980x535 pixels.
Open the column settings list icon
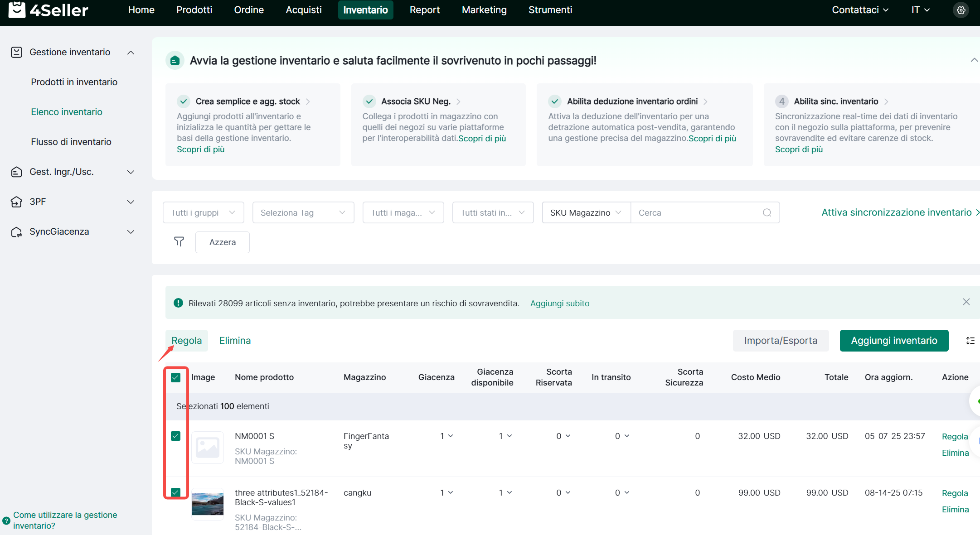[x=970, y=341]
